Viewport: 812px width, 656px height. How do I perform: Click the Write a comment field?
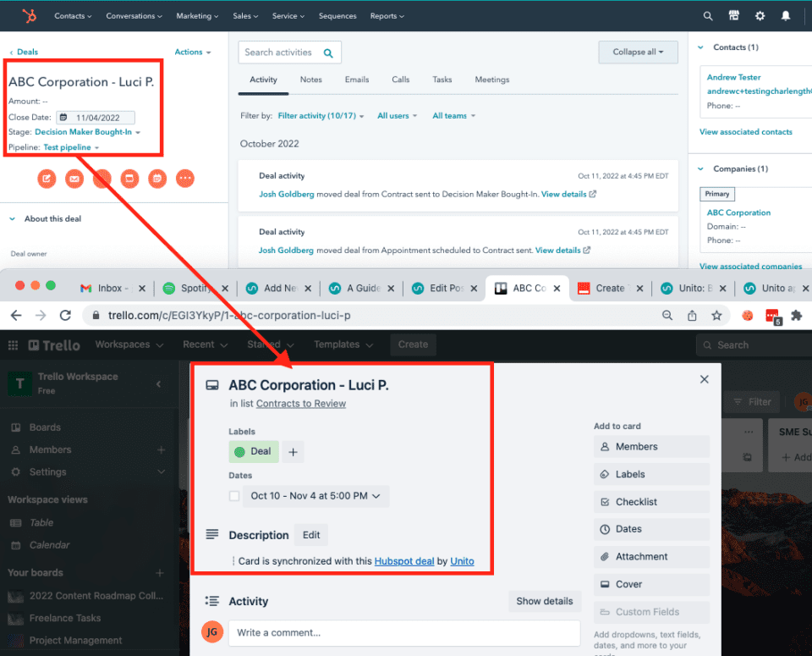point(403,631)
